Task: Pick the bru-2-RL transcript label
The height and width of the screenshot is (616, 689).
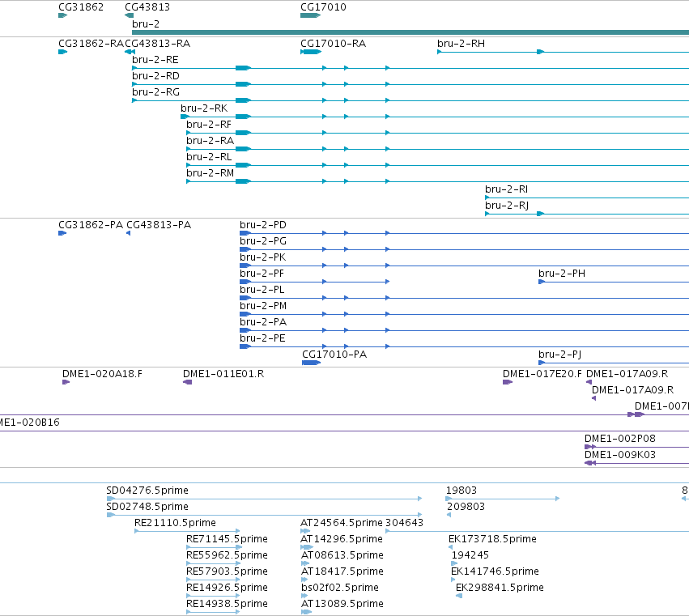Action: pyautogui.click(x=209, y=157)
